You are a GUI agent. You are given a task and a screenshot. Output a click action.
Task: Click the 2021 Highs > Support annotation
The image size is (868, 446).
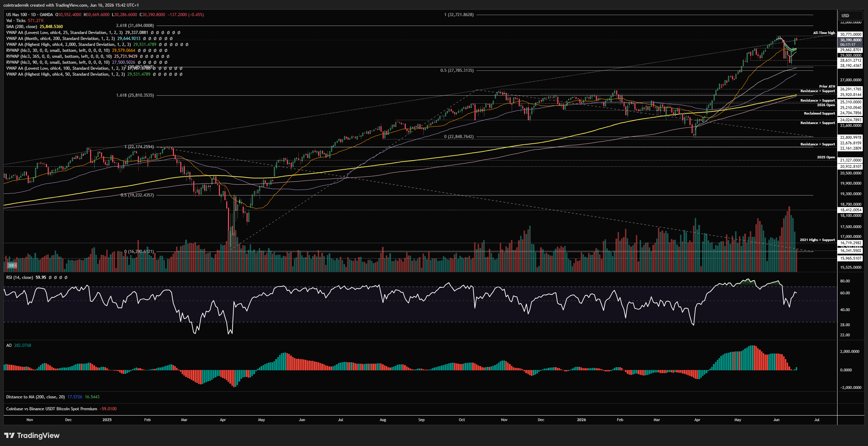(x=817, y=240)
